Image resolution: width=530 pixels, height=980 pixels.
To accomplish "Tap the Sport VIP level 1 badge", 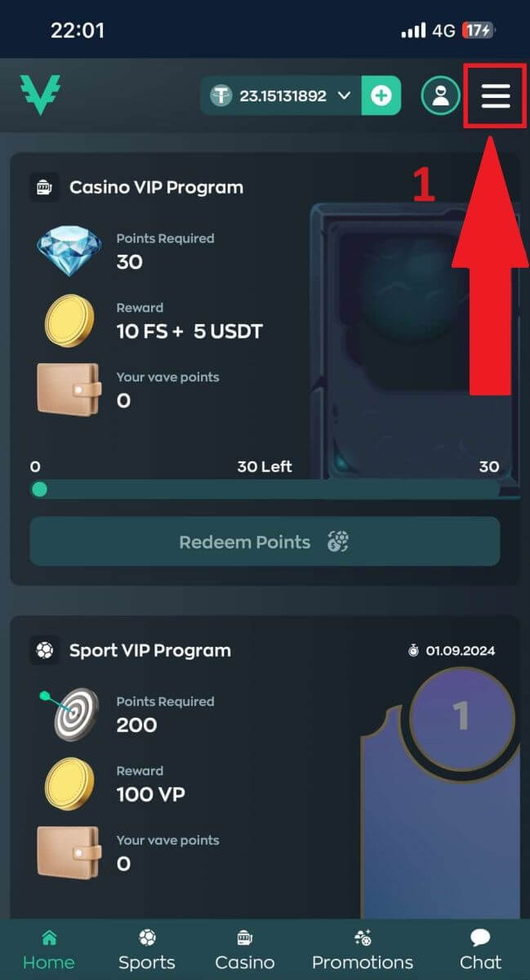I will point(461,715).
